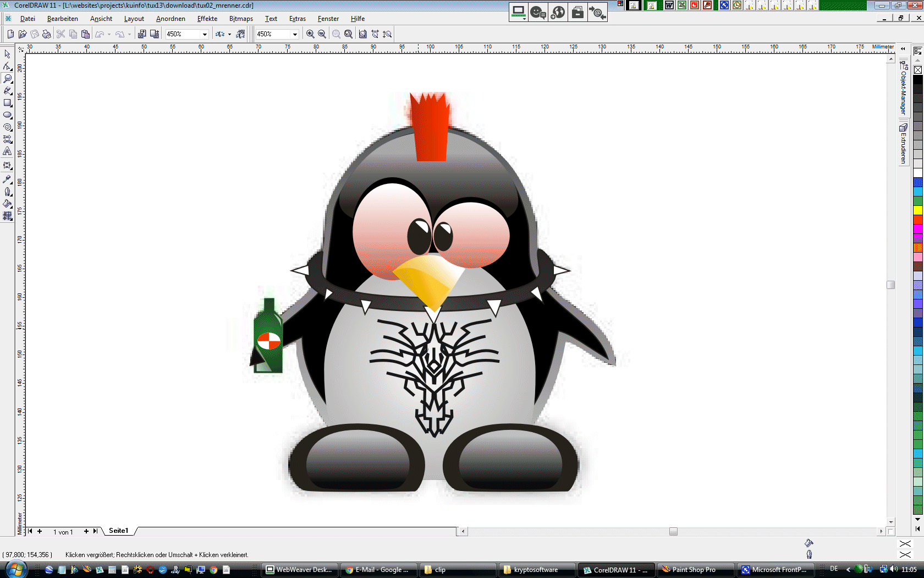Click the Zoom In magnifier icon
The width and height of the screenshot is (924, 578).
point(310,34)
